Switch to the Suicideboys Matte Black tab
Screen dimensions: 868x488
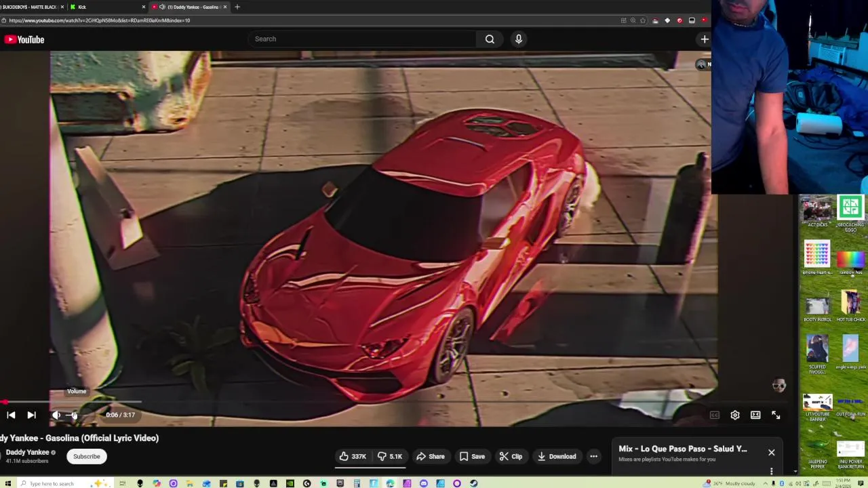coord(31,7)
